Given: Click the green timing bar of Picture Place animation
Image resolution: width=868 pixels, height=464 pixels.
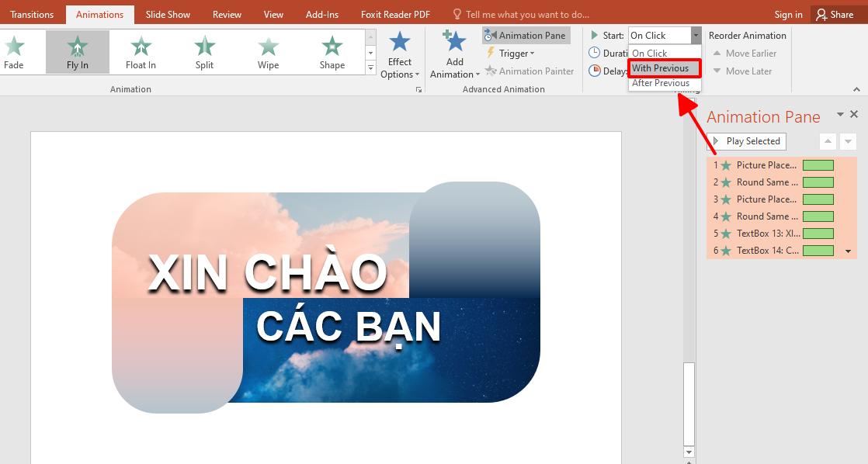Looking at the screenshot, I should (818, 164).
